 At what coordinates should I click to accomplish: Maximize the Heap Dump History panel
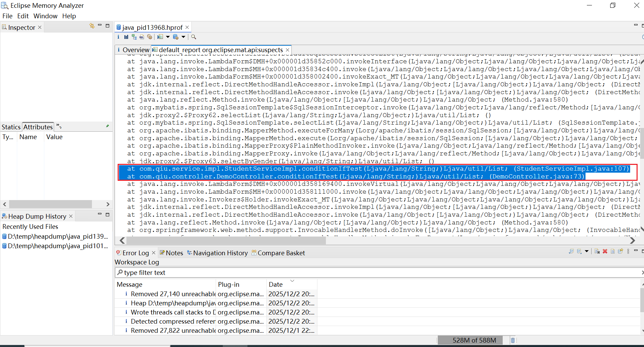click(108, 215)
